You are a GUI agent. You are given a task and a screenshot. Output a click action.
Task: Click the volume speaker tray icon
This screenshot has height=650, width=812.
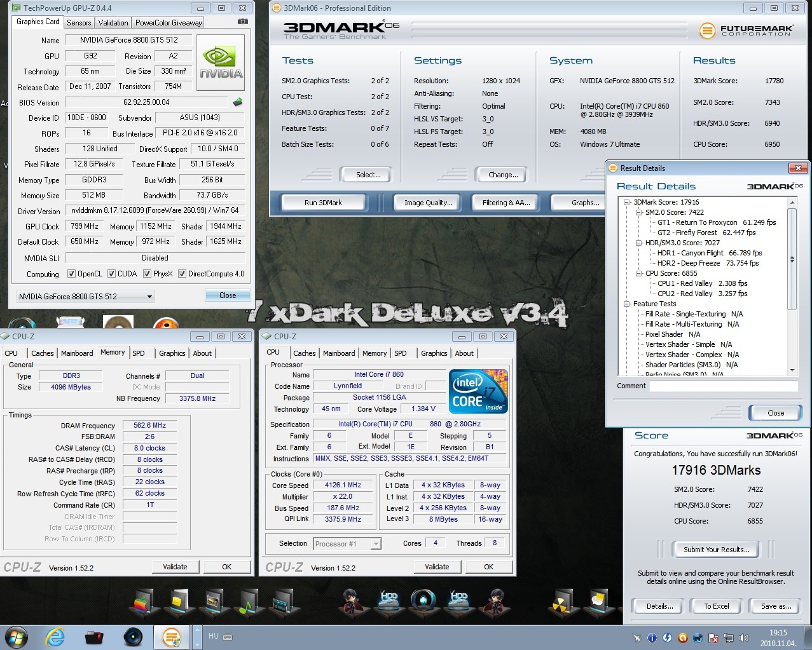(x=743, y=637)
